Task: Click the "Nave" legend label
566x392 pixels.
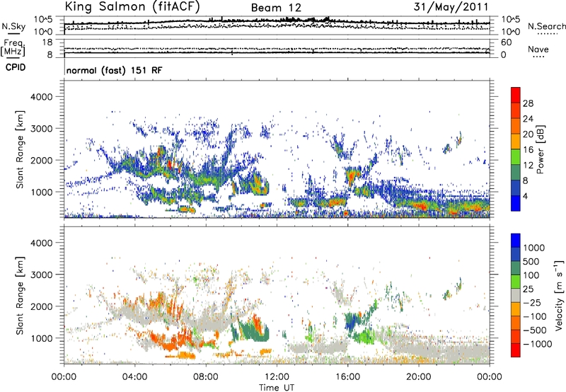Action: pos(538,49)
